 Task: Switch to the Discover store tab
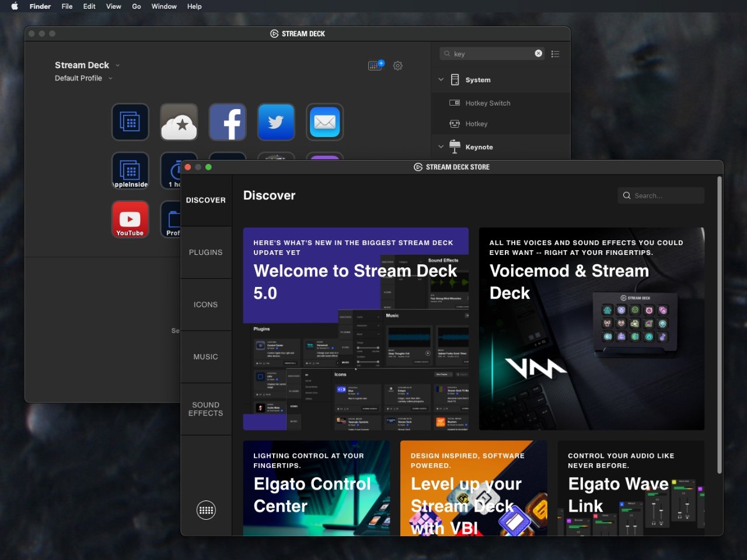(206, 200)
